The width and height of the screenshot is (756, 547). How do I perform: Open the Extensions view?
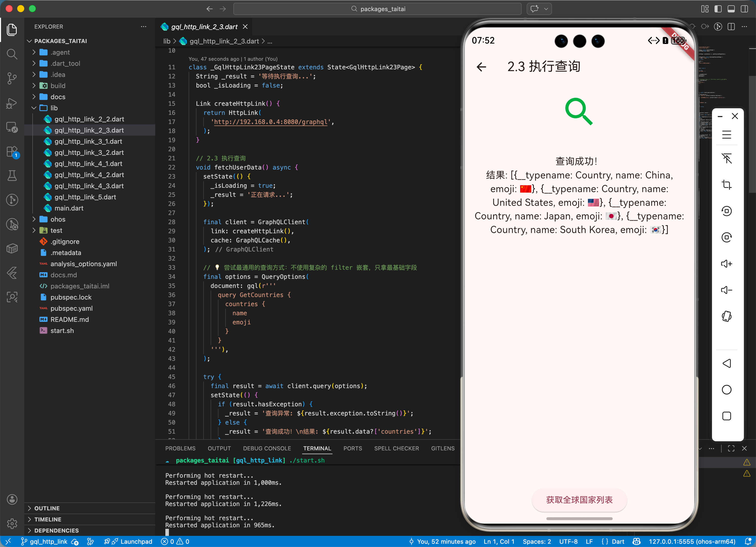click(12, 152)
